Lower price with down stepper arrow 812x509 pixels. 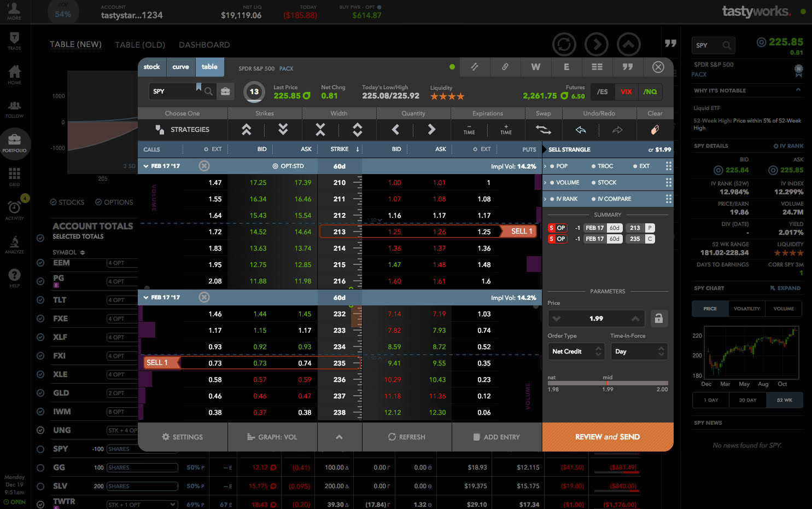tap(557, 319)
